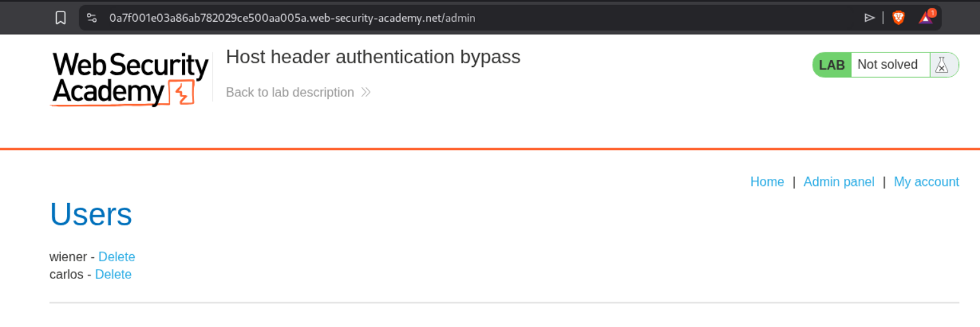
Task: Open the Admin panel navigation link
Action: point(838,182)
